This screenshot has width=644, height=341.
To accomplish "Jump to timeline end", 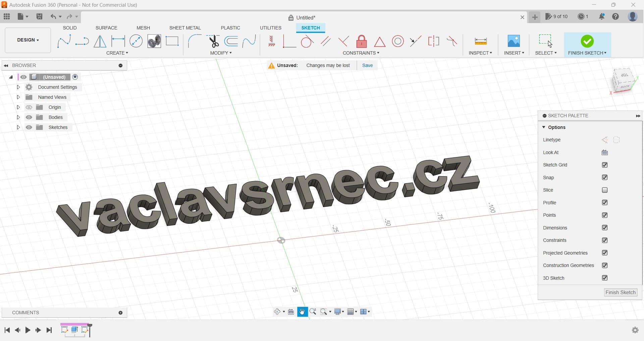I will coord(49,330).
